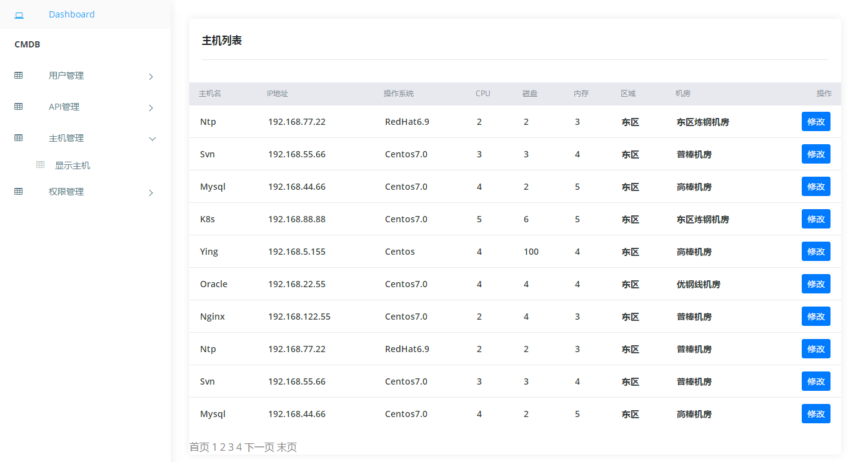Image resolution: width=868 pixels, height=462 pixels.
Task: Click the table icon next to 权限管理
Action: [19, 192]
